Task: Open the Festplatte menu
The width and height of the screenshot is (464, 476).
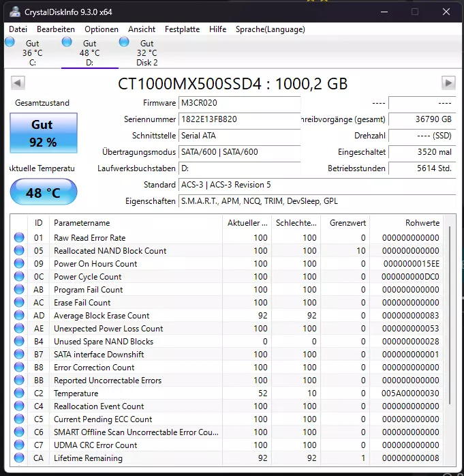Action: (183, 29)
